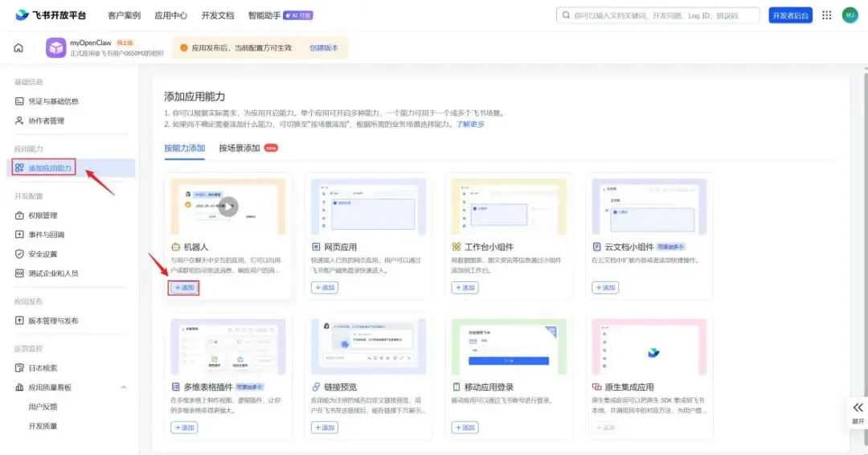Open the 云文档小组件 preview thumbnail
The width and height of the screenshot is (868, 455).
point(649,207)
